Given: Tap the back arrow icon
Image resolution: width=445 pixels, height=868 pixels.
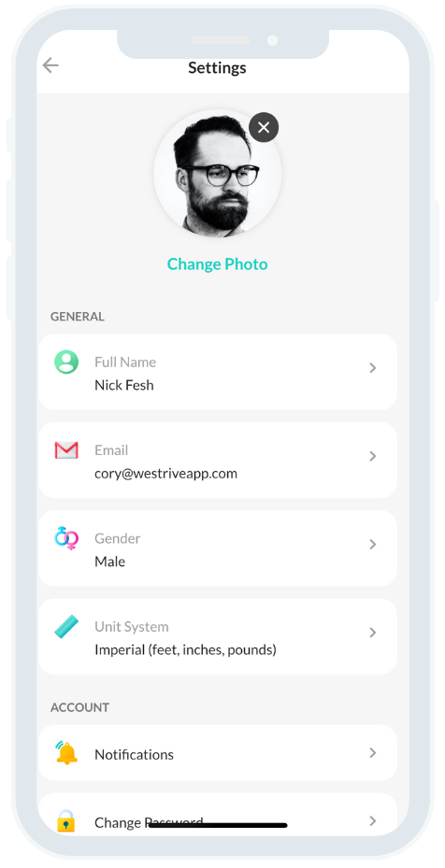Looking at the screenshot, I should (x=50, y=66).
